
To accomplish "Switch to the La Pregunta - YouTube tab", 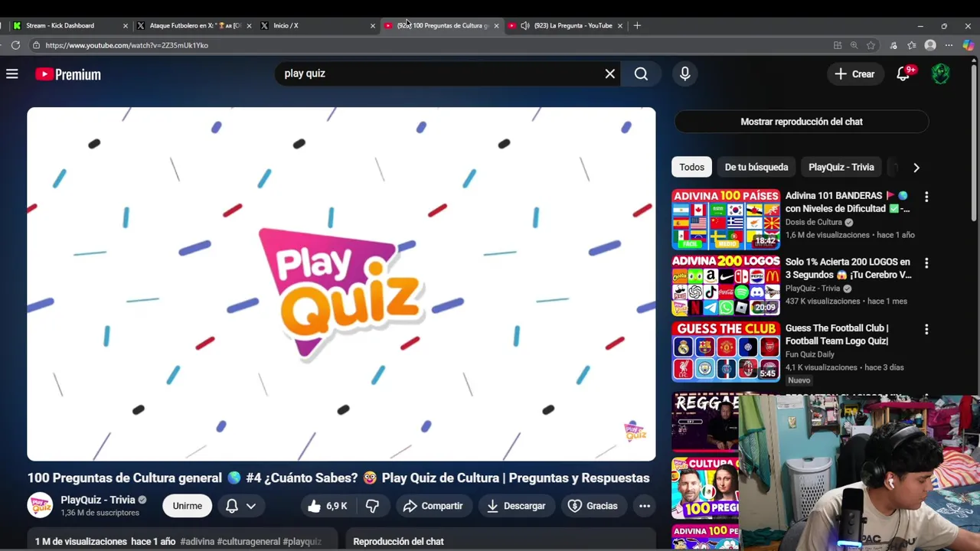I will click(x=567, y=25).
